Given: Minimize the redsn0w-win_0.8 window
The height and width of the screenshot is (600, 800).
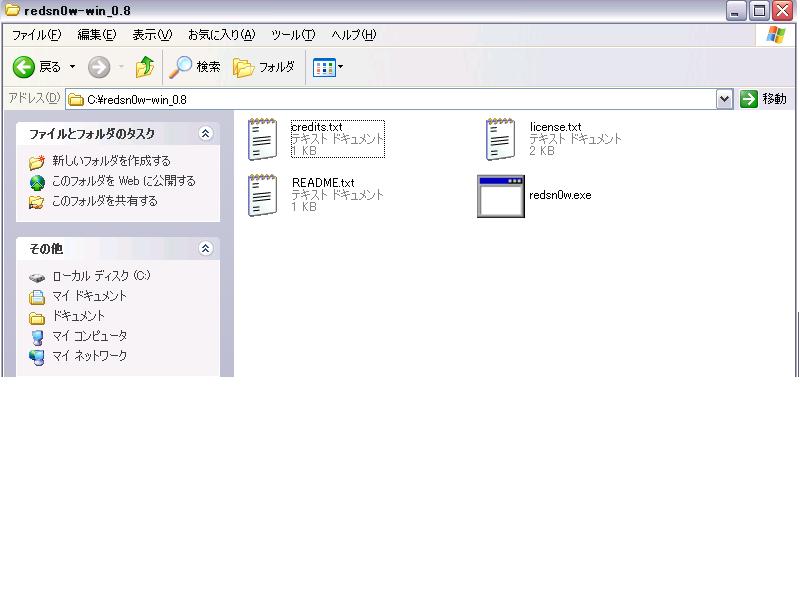Looking at the screenshot, I should [735, 11].
